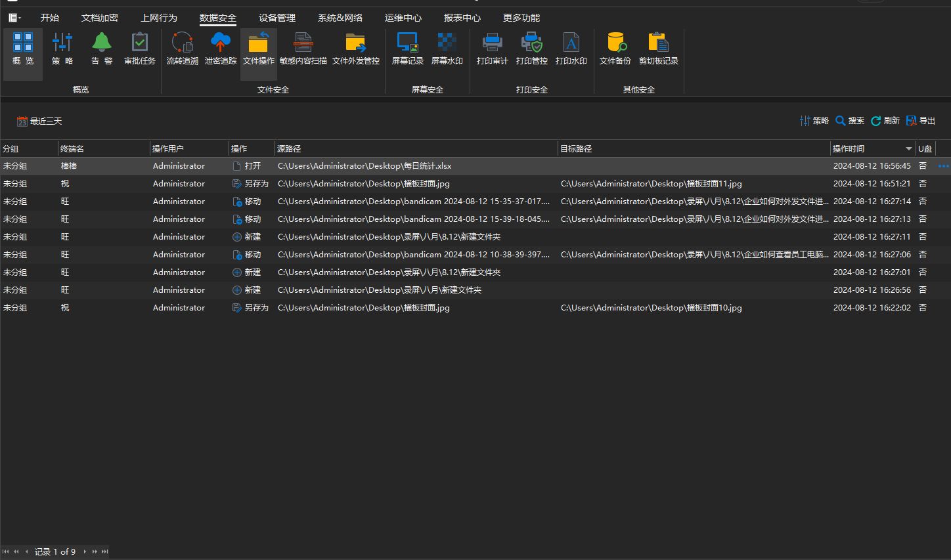Switch to the 上网行为 tab
The image size is (951, 560).
(x=159, y=18)
